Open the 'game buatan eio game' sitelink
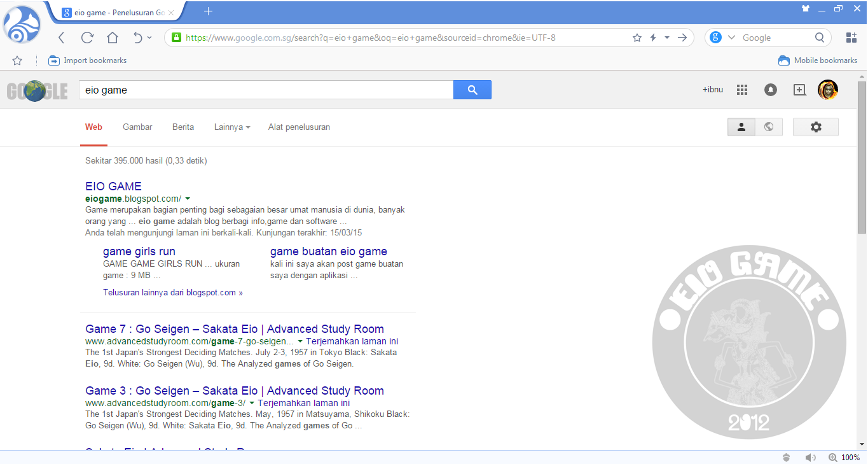868x464 pixels. click(x=329, y=251)
